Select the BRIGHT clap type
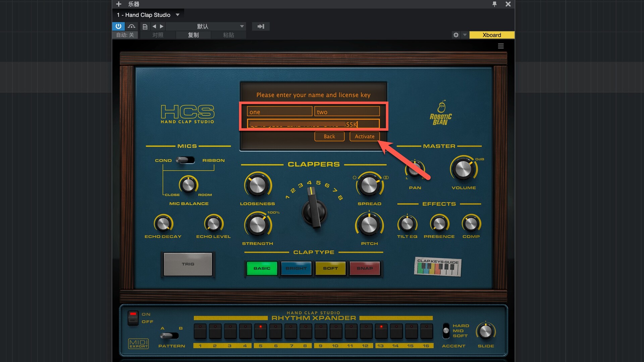Image resolution: width=644 pixels, height=362 pixels. (296, 268)
